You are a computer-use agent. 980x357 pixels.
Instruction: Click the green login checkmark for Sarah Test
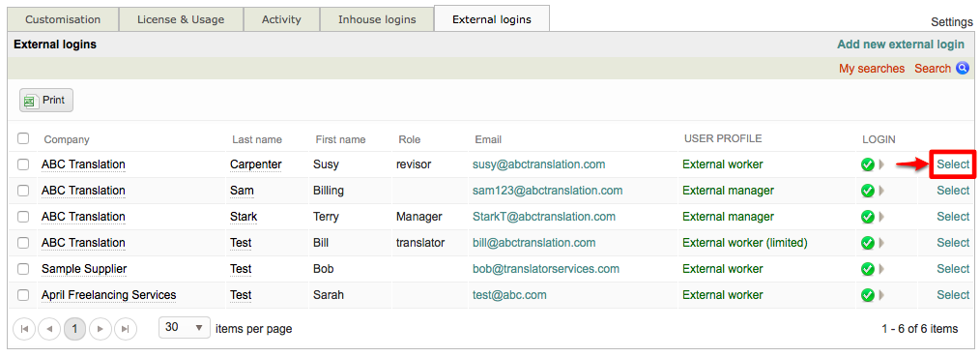coord(868,294)
